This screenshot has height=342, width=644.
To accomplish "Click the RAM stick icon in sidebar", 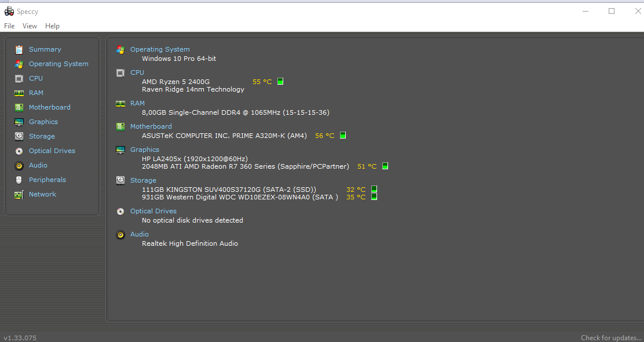I will (19, 93).
